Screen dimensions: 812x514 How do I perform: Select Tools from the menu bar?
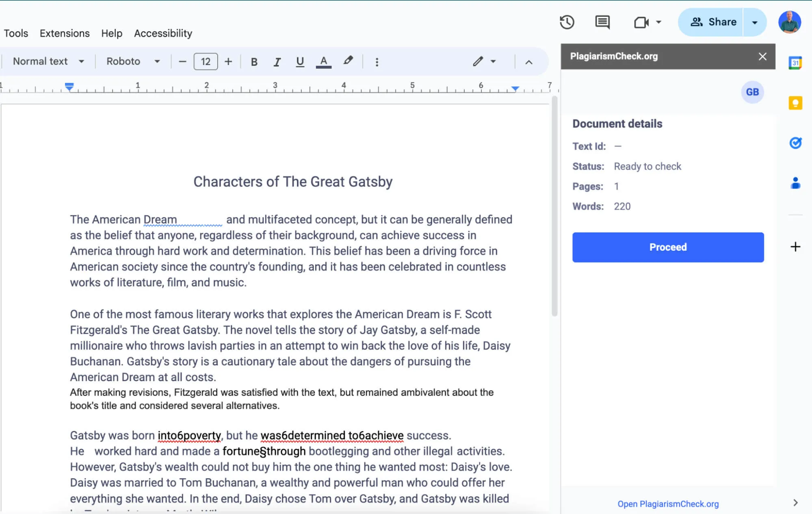click(16, 33)
